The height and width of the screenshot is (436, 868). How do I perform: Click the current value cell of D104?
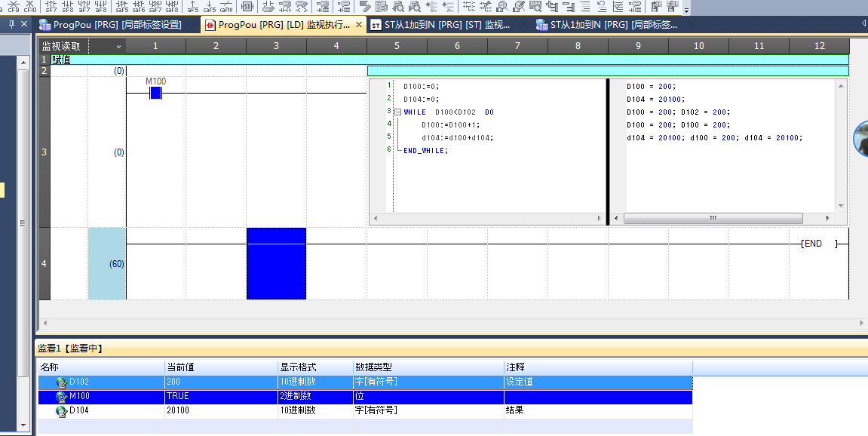point(221,410)
